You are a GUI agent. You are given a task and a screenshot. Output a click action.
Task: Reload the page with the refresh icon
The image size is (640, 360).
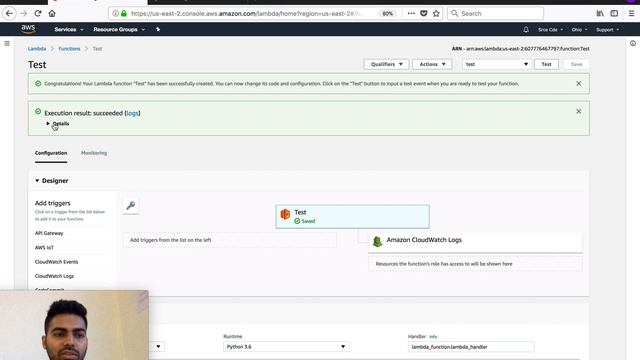tap(38, 13)
